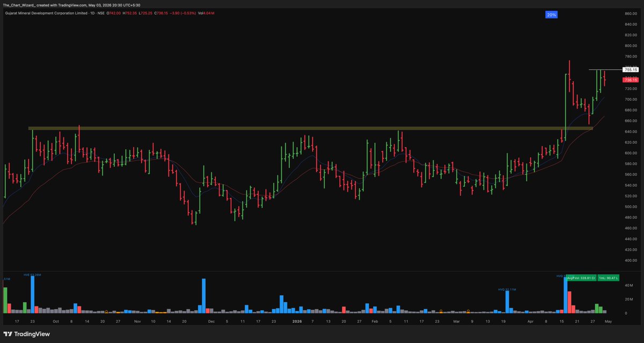Click the 700.00 price axis label

[630, 99]
